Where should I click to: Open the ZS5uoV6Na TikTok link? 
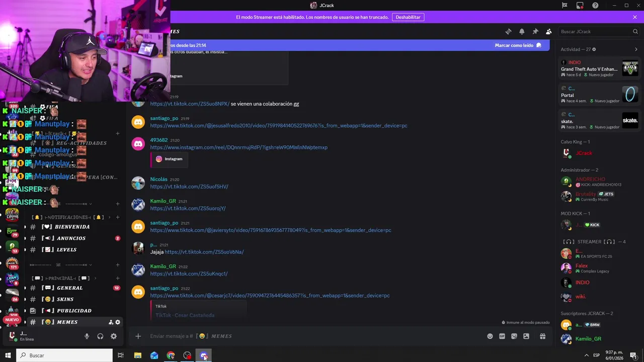[204, 252]
